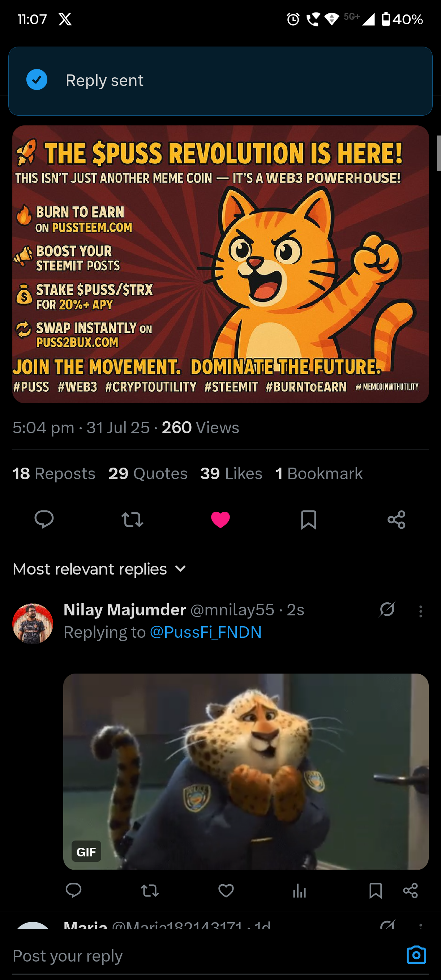Open Nilay Majumder's profile picture
441x980 pixels.
point(33,624)
